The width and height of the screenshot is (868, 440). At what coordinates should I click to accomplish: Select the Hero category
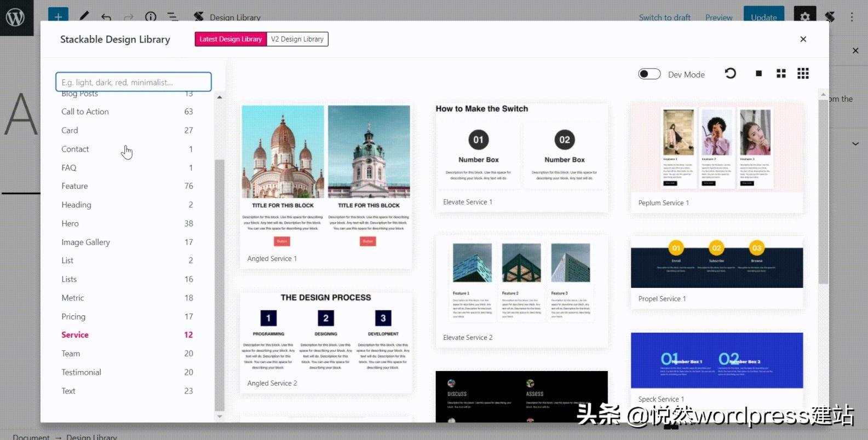coord(127,223)
